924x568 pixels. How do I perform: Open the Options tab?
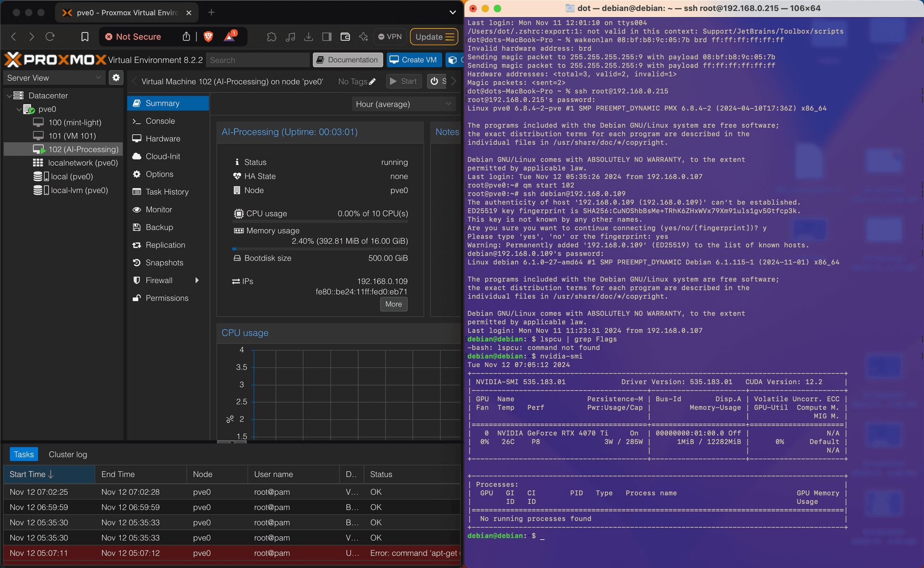[x=168, y=174]
